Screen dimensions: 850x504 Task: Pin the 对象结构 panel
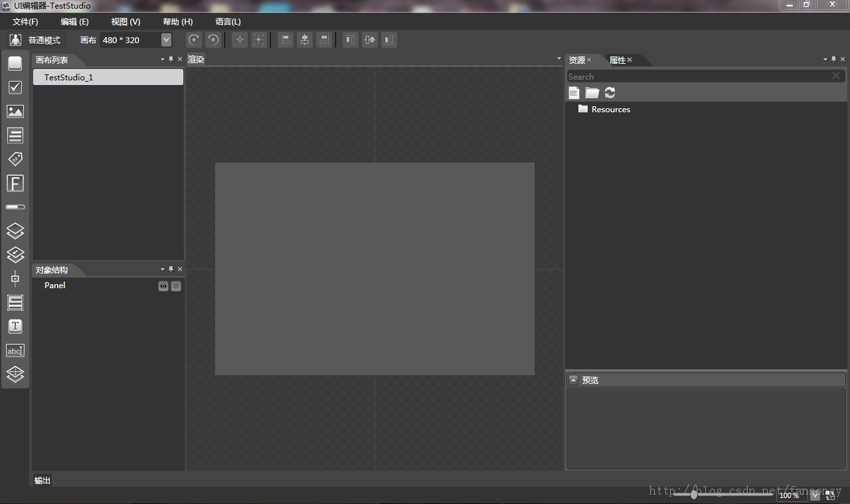pyautogui.click(x=171, y=269)
